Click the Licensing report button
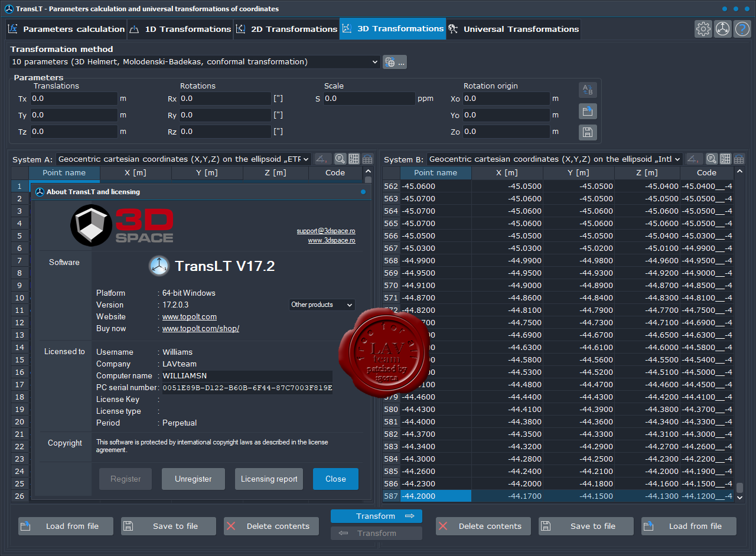This screenshot has height=556, width=756. pos(269,479)
